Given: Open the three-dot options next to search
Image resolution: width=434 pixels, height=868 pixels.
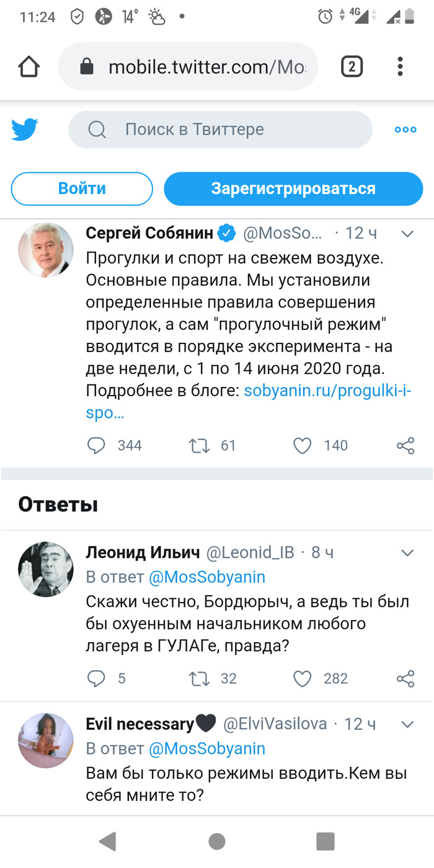Looking at the screenshot, I should [405, 130].
